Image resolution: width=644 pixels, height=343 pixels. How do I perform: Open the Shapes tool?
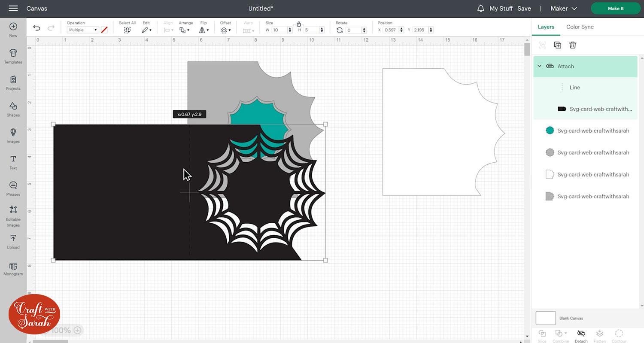click(13, 109)
